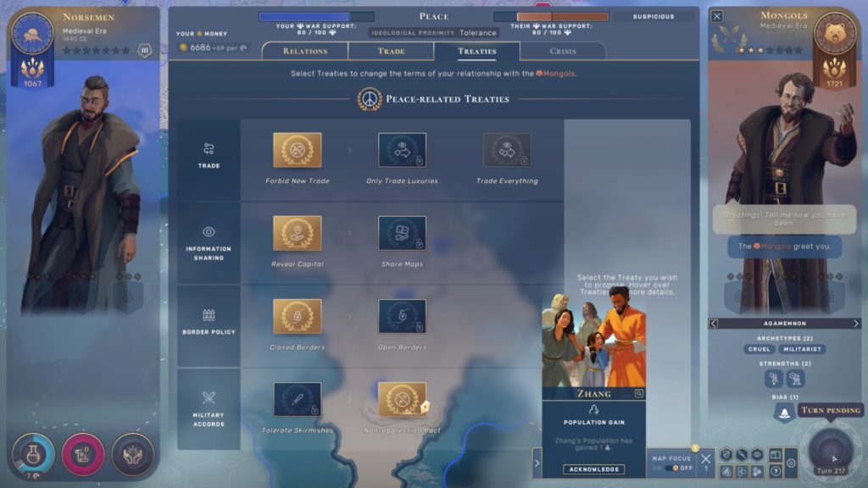This screenshot has height=488, width=868.
Task: Open the religion hands button
Action: pyautogui.click(x=132, y=454)
